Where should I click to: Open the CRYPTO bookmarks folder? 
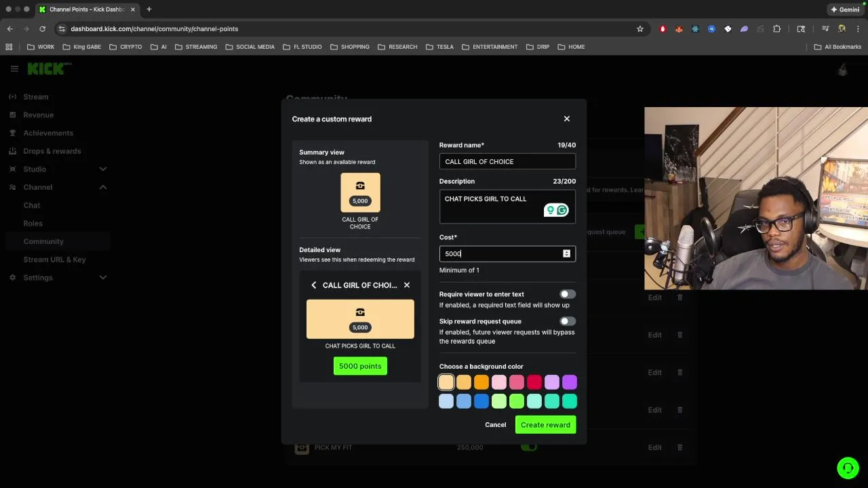point(125,47)
